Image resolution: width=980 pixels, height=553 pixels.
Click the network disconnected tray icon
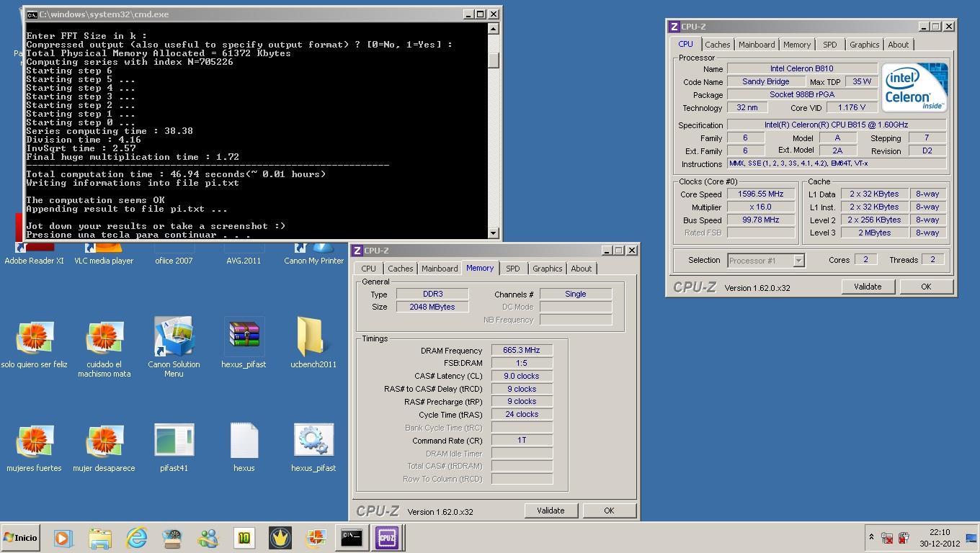[x=887, y=537]
